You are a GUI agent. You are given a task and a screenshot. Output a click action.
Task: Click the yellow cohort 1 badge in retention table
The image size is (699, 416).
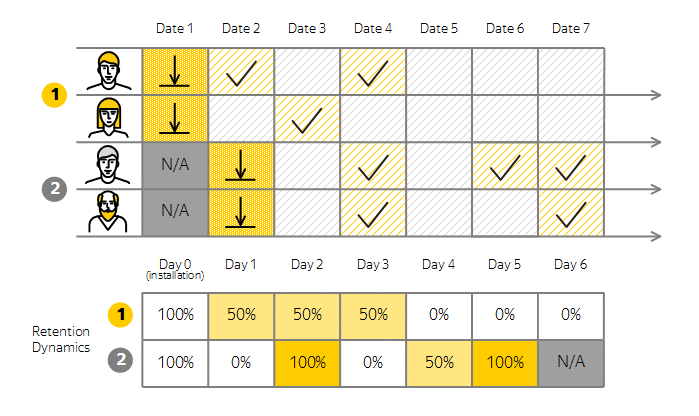tap(120, 315)
